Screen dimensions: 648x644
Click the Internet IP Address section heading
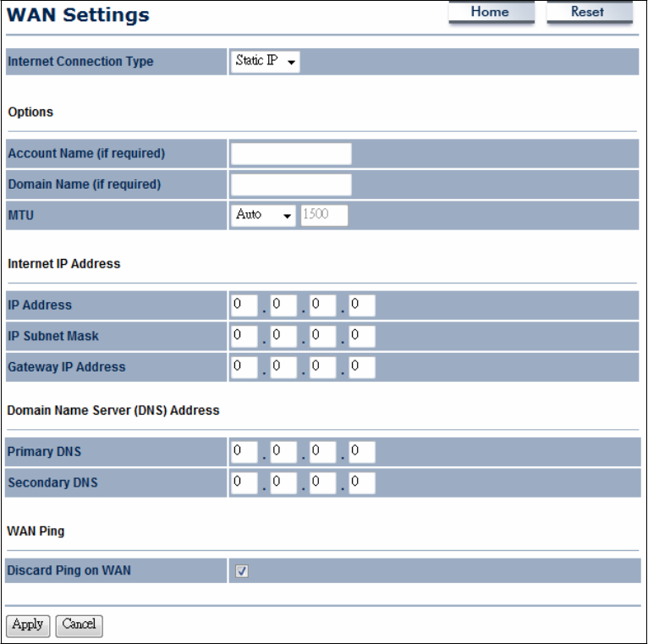point(64,264)
